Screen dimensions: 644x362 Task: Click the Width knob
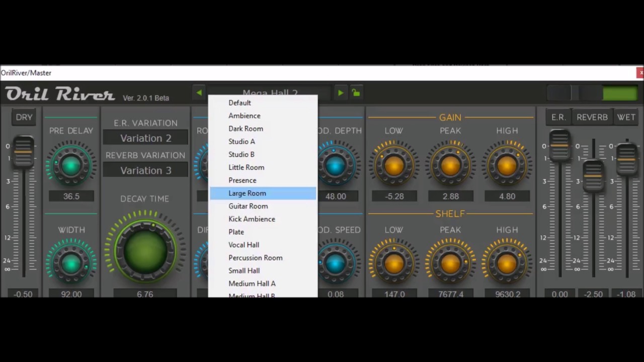[x=71, y=263]
